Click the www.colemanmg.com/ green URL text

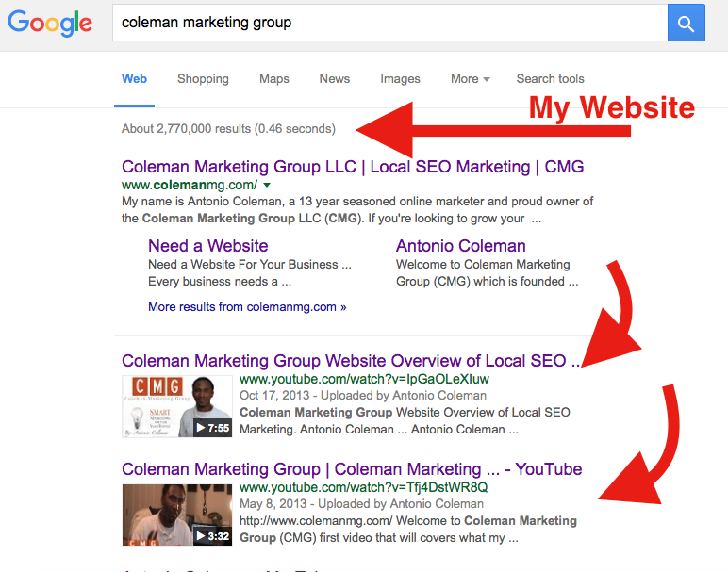(190, 185)
